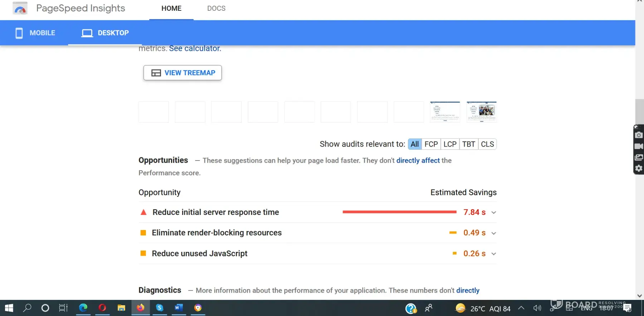Switch to the Mobile results tab

(35, 33)
